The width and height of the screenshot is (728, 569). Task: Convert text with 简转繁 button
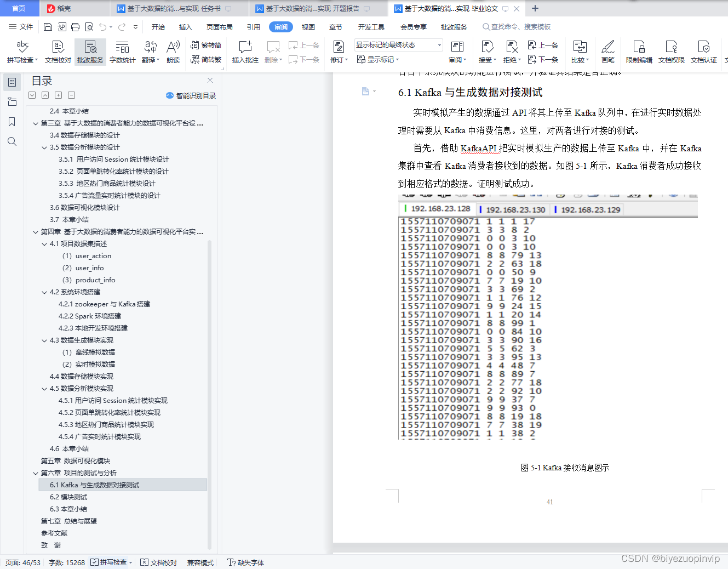tap(206, 59)
